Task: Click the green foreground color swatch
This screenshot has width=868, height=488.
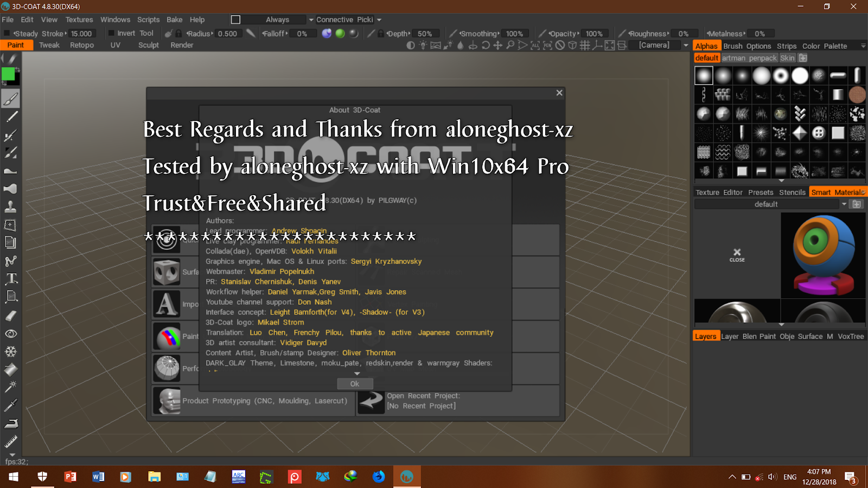Action: pos(8,74)
